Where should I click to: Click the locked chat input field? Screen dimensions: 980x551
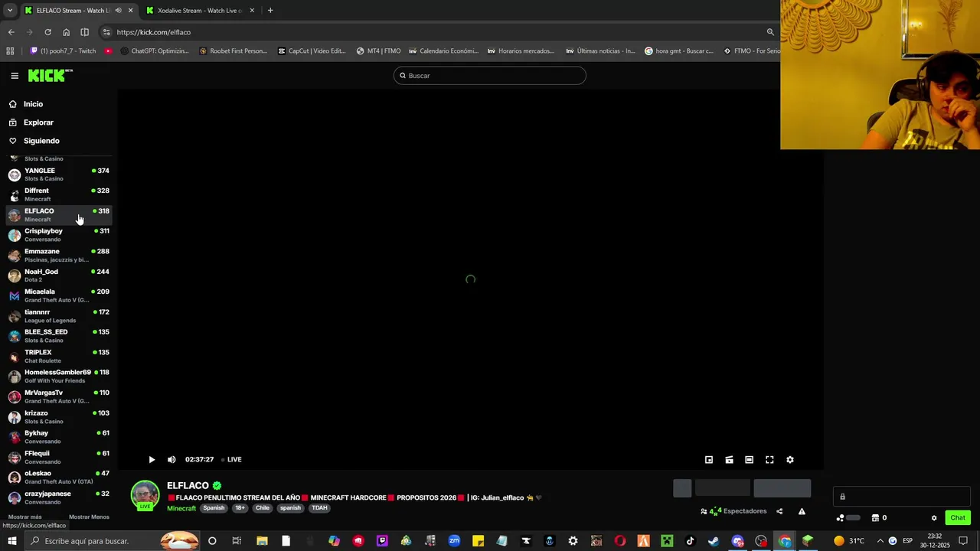click(902, 497)
